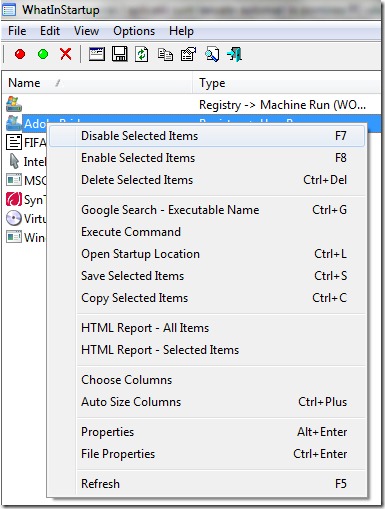Choose HTML Report - All Items
The height and width of the screenshot is (509, 385).
pyautogui.click(x=207, y=328)
